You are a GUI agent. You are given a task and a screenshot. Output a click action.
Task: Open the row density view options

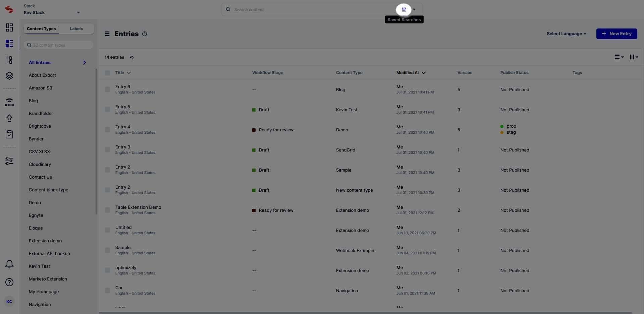click(619, 57)
